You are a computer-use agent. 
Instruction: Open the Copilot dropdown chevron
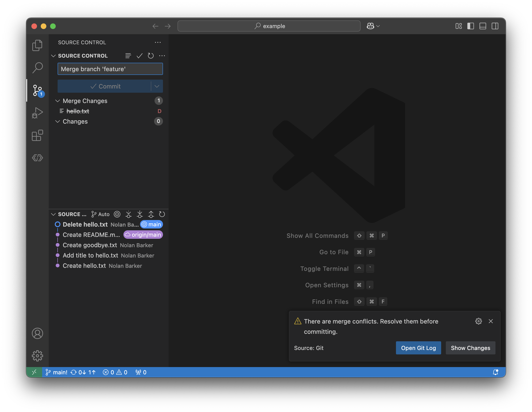click(378, 26)
